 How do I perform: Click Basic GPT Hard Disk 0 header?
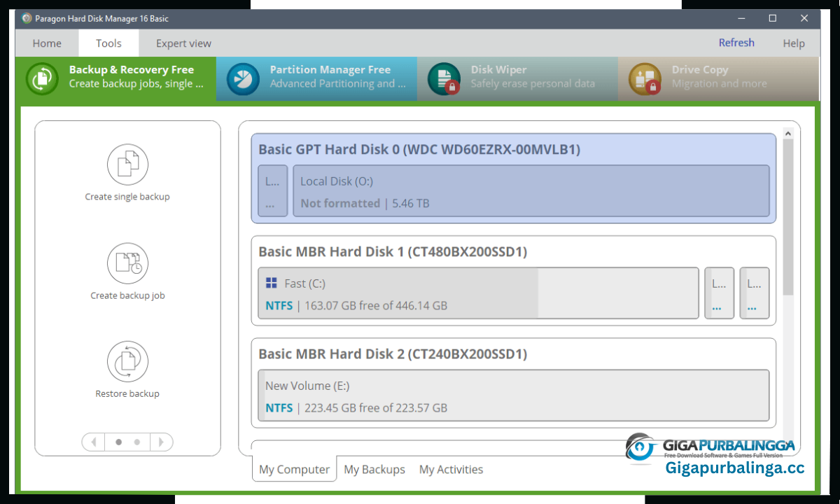(x=419, y=149)
